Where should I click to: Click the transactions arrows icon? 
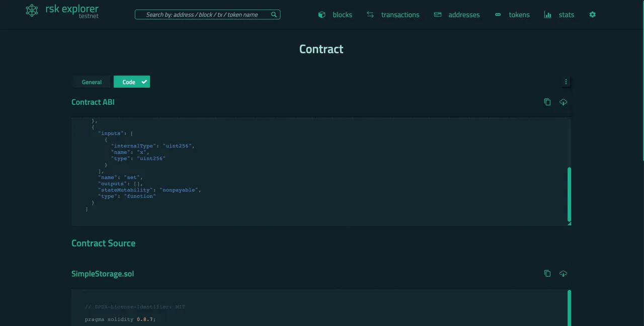[370, 15]
